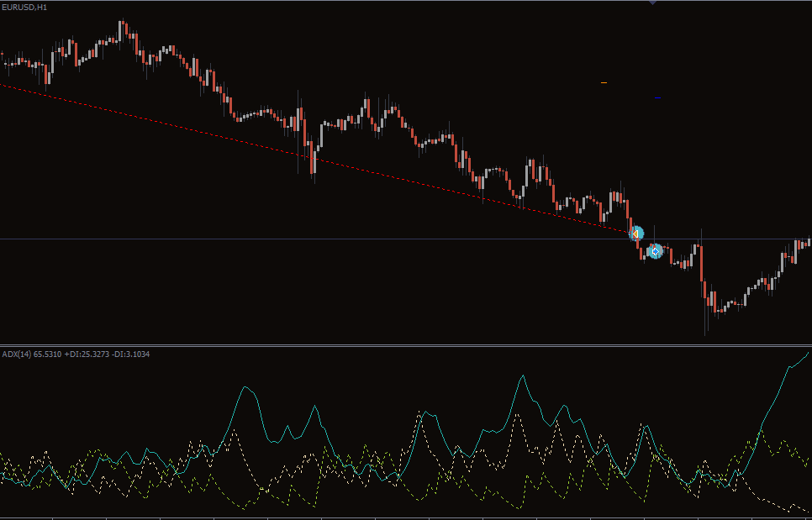Click the EURUSD,H1 chart title label
This screenshot has height=520, width=812.
click(x=24, y=7)
